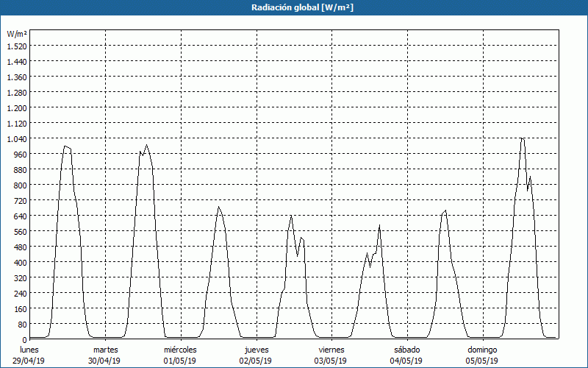The image size is (588, 368).
Task: Select the 1.040 y-axis value label
Action: pyautogui.click(x=16, y=138)
